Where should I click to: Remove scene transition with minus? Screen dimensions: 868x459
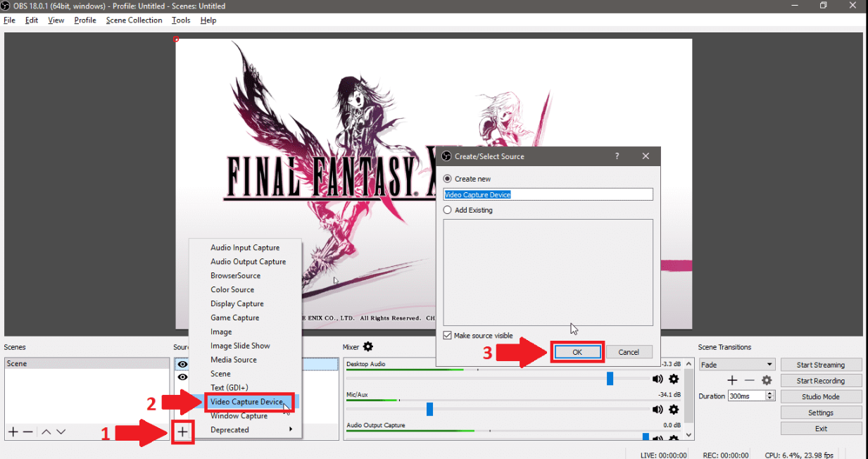[750, 380]
